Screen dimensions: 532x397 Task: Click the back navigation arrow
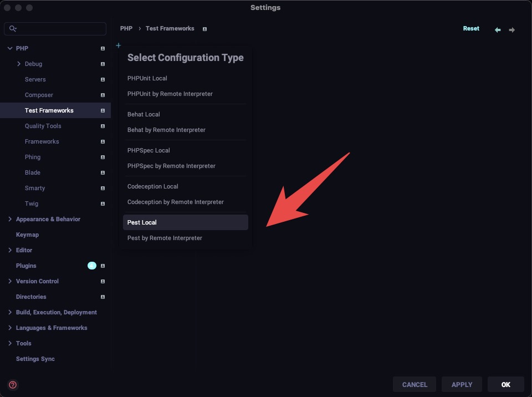[x=498, y=30]
